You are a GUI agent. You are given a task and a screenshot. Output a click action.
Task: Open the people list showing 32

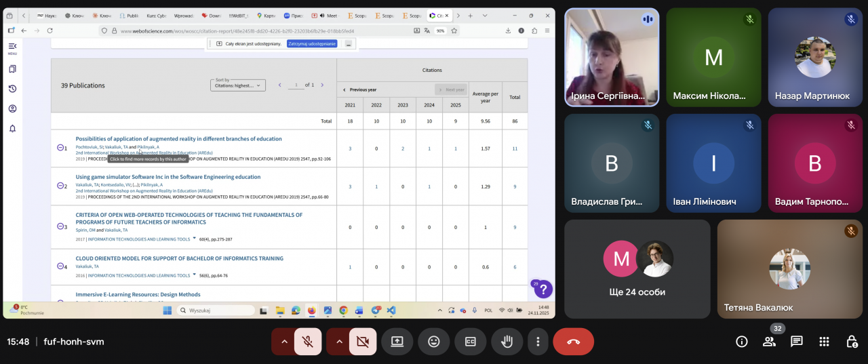[x=769, y=342]
